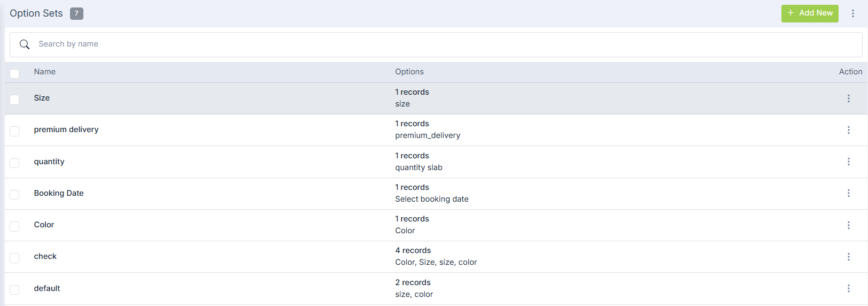Open action menu for Color row
The width and height of the screenshot is (868, 306).
[x=848, y=225]
